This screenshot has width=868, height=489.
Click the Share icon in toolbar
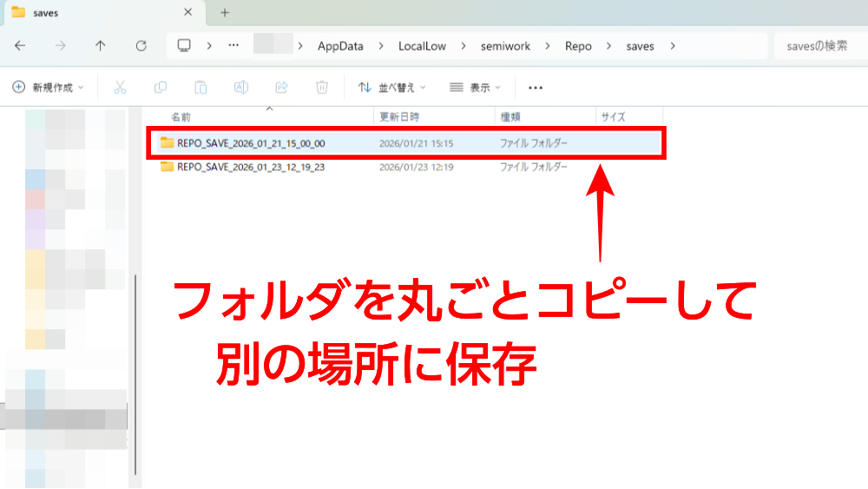tap(281, 88)
